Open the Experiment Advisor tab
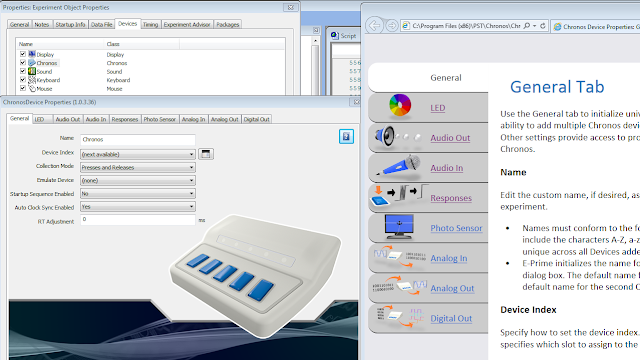 pyautogui.click(x=187, y=24)
